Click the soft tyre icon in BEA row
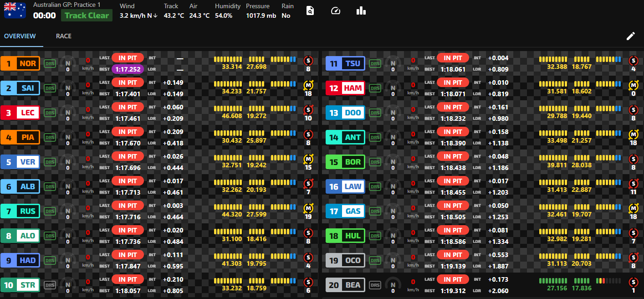644x299 pixels. coord(634,282)
